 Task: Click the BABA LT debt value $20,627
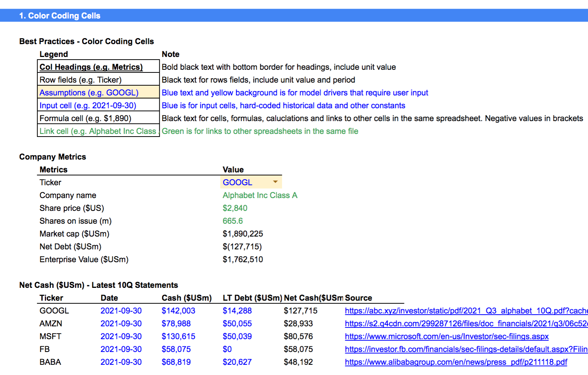237,362
